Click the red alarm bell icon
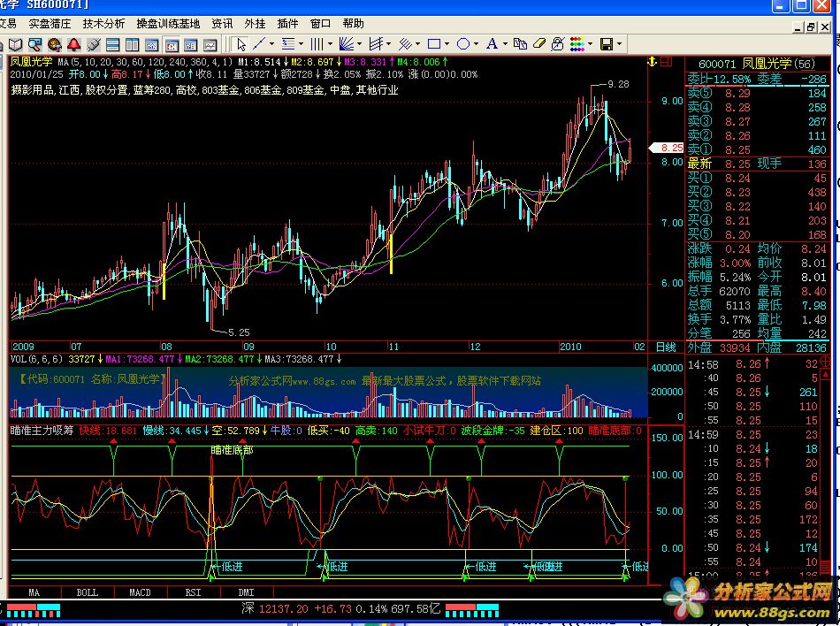The height and width of the screenshot is (626, 840). click(x=75, y=44)
